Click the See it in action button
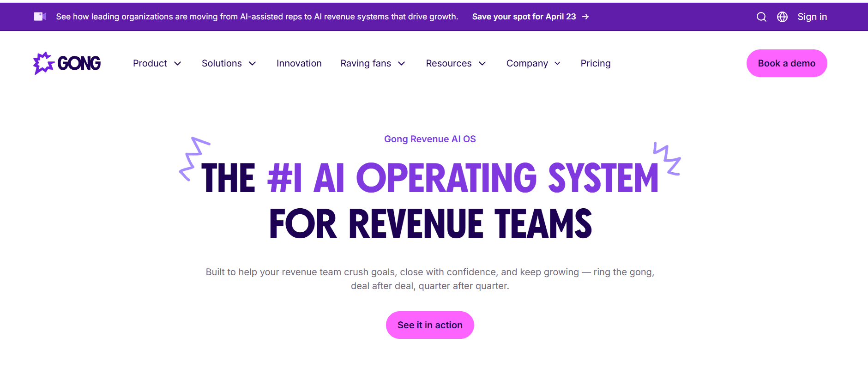The width and height of the screenshot is (868, 386). pos(430,325)
